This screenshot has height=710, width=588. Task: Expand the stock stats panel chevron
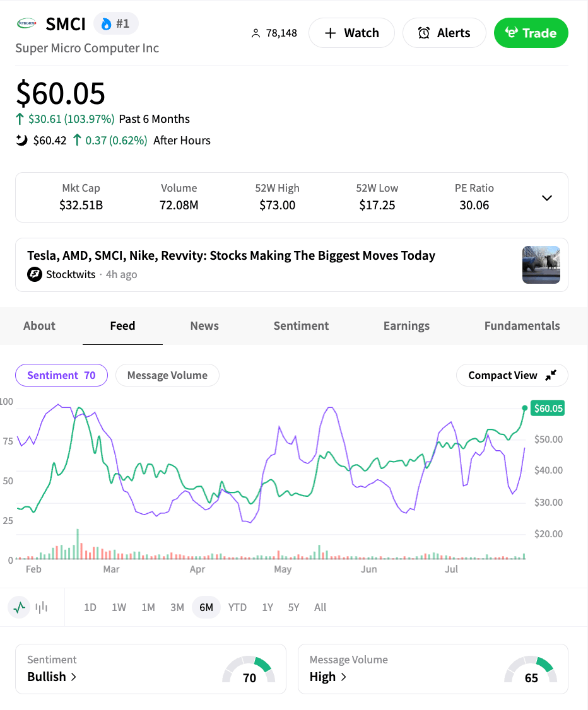(547, 198)
